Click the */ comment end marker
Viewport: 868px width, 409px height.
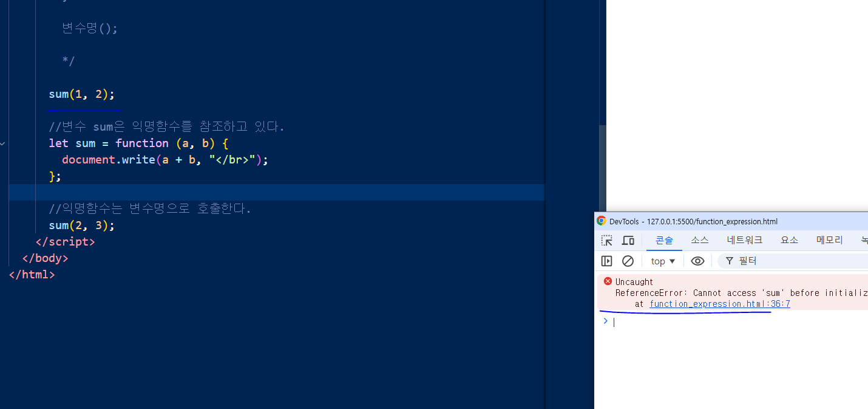click(x=68, y=61)
